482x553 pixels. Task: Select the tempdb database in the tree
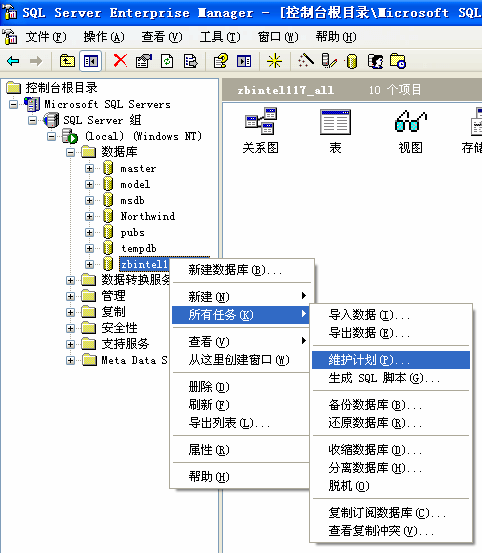(139, 248)
